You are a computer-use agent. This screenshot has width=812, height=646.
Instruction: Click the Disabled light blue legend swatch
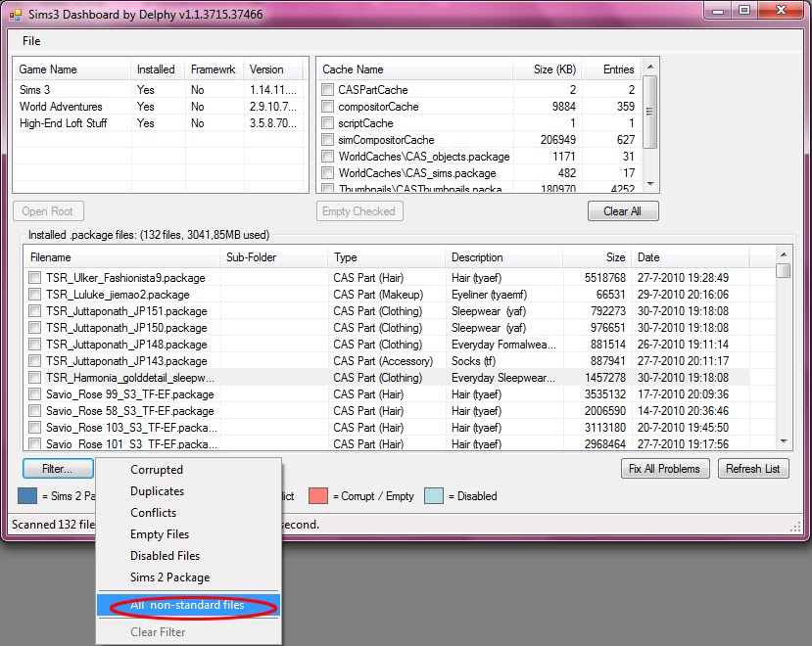pos(434,495)
